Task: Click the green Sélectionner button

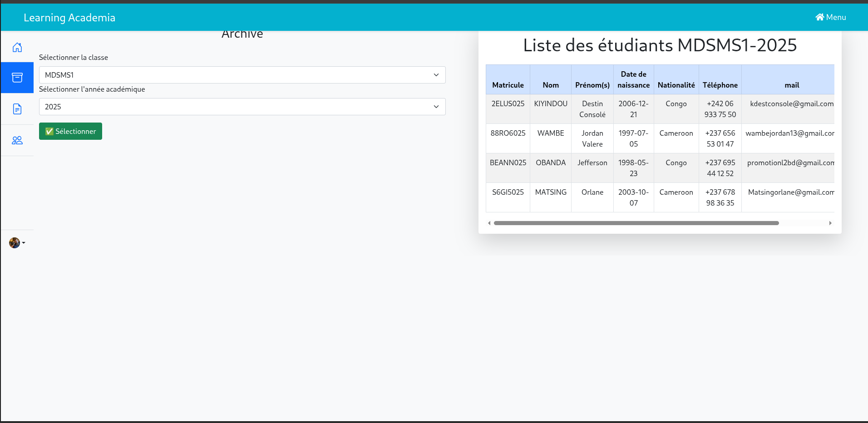Action: (x=70, y=131)
